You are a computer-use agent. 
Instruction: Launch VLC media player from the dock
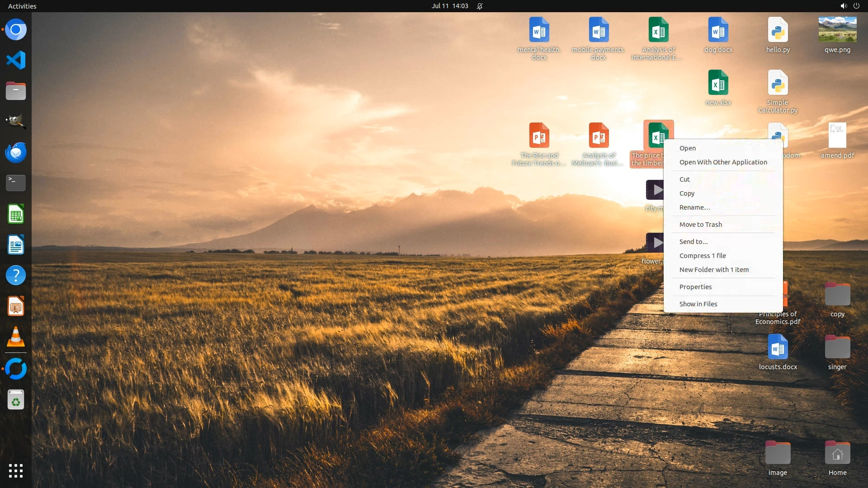[16, 337]
